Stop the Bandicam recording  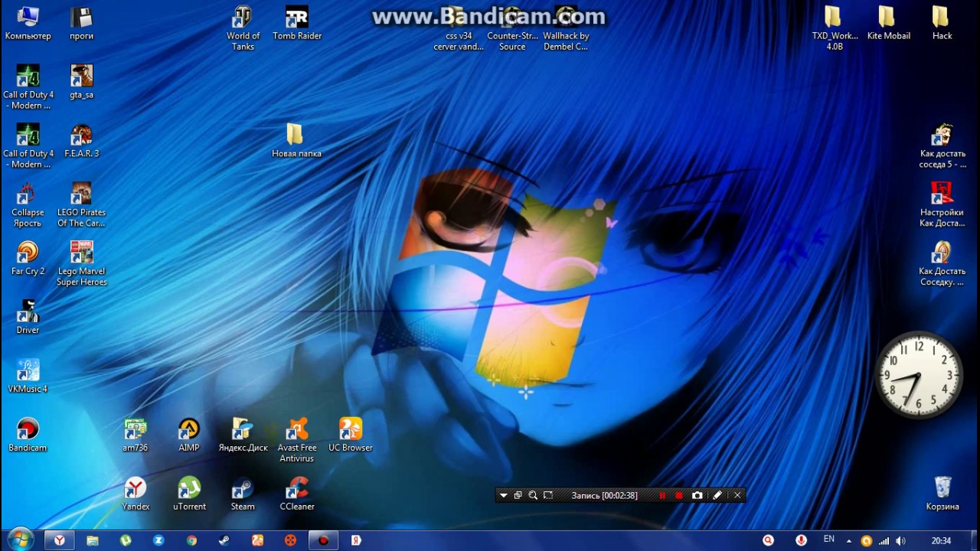coord(679,495)
